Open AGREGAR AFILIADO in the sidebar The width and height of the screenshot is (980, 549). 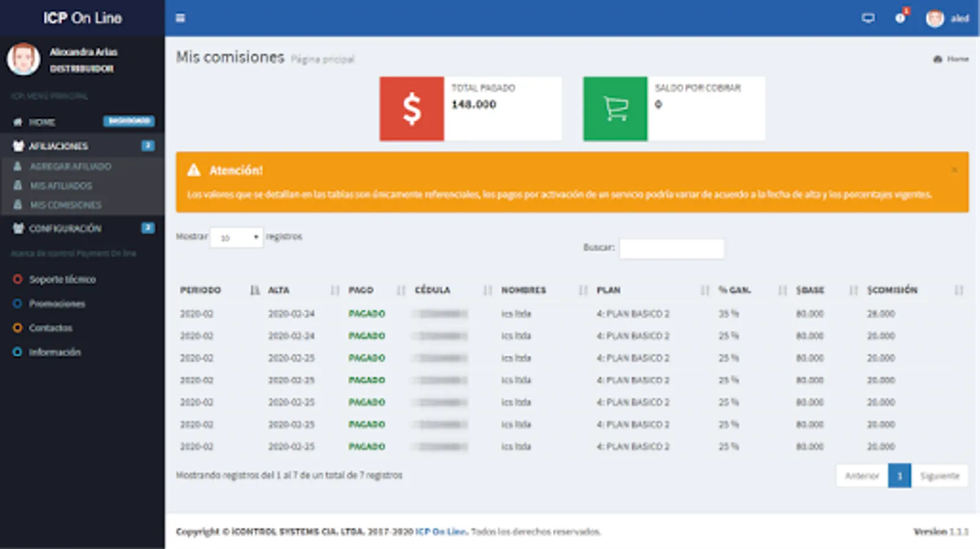(71, 166)
